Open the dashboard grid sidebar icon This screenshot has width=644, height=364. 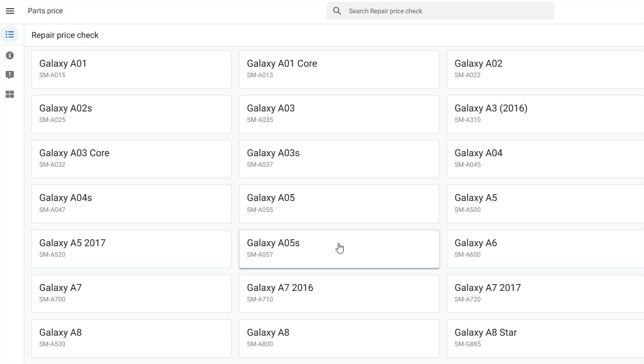coord(10,95)
